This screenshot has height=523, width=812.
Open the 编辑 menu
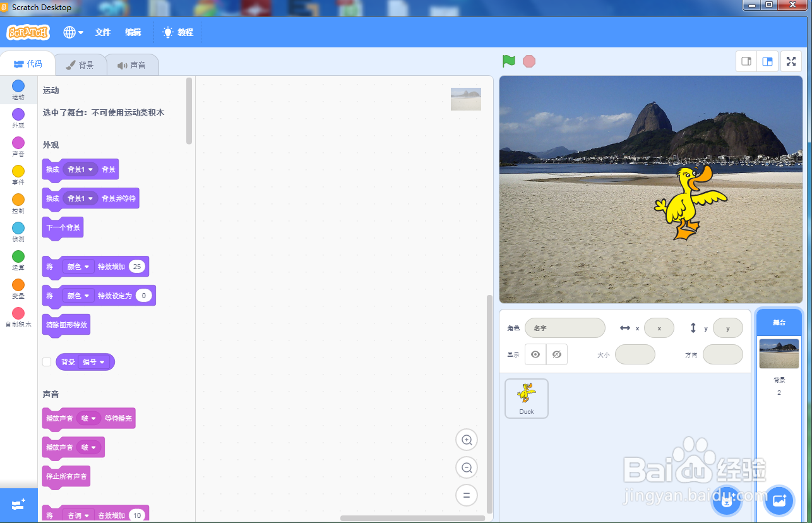coord(133,32)
